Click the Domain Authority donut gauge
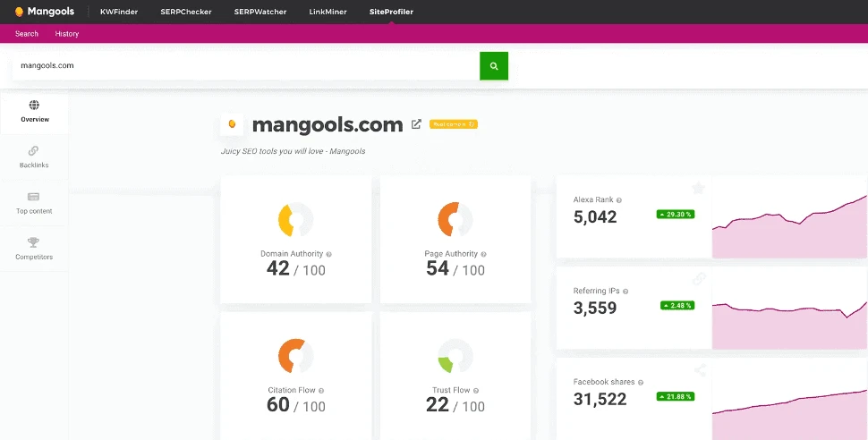The height and width of the screenshot is (440, 868). (295, 220)
